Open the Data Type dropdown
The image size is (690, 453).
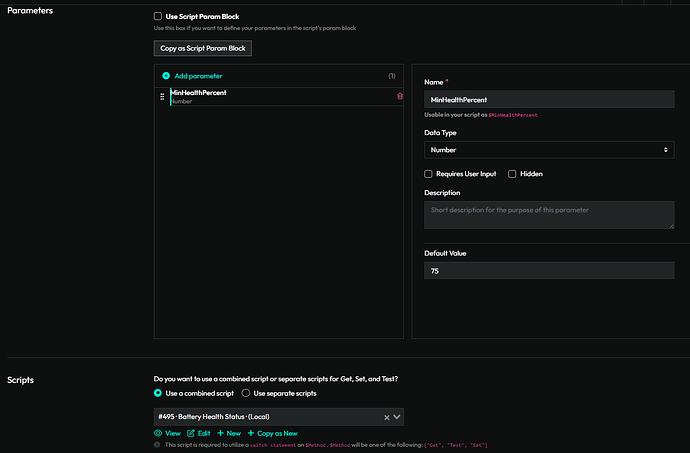pos(548,149)
